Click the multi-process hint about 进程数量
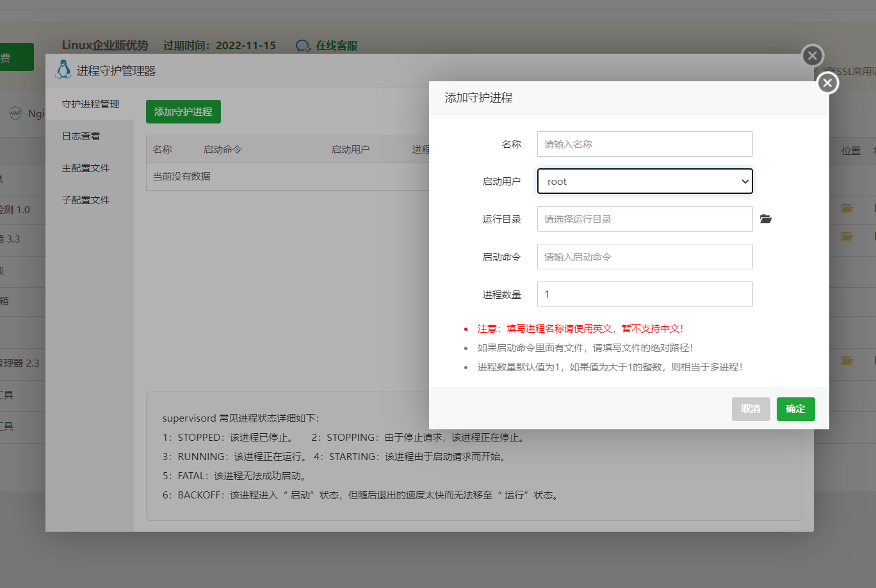The width and height of the screenshot is (876, 588). pos(610,367)
